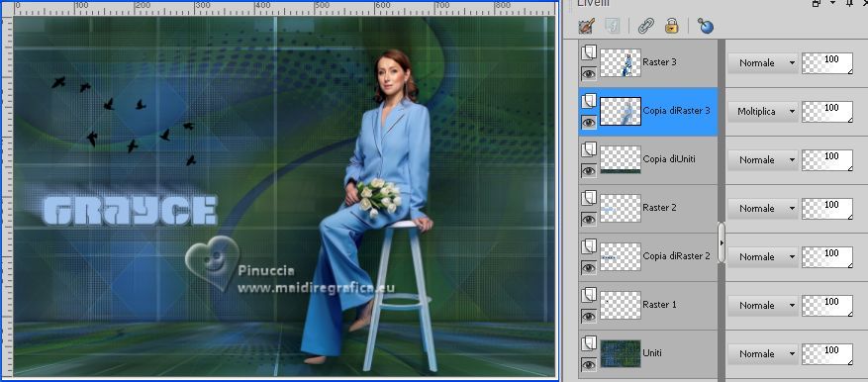The width and height of the screenshot is (868, 382).
Task: Click the greyed-out icon next to the brush
Action: point(613,26)
